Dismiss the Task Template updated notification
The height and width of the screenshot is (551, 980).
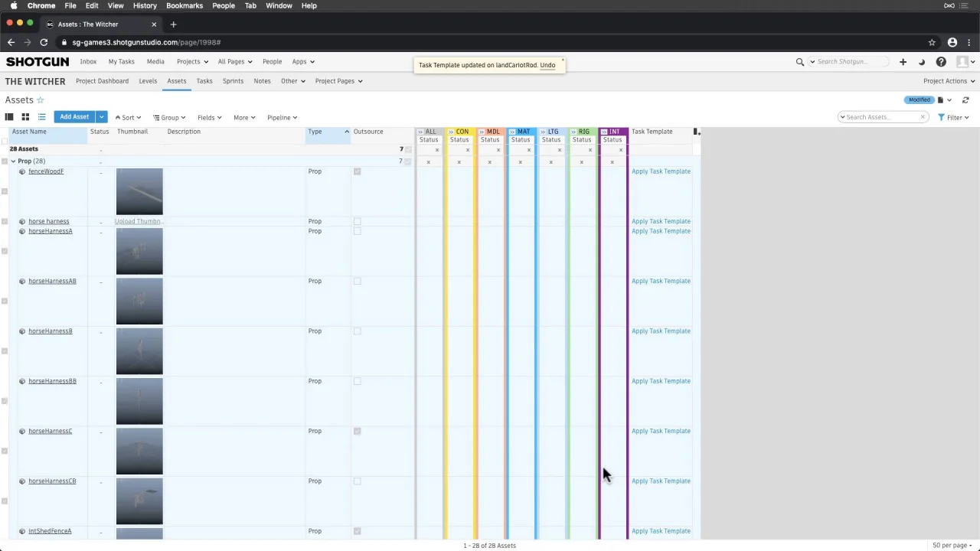point(562,60)
